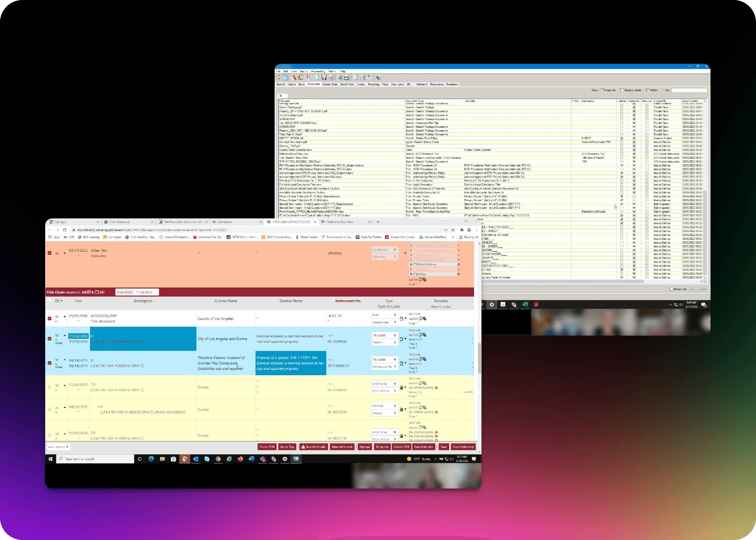Click the save floppy disk toolbar icon
The width and height of the screenshot is (756, 540).
(x=324, y=78)
